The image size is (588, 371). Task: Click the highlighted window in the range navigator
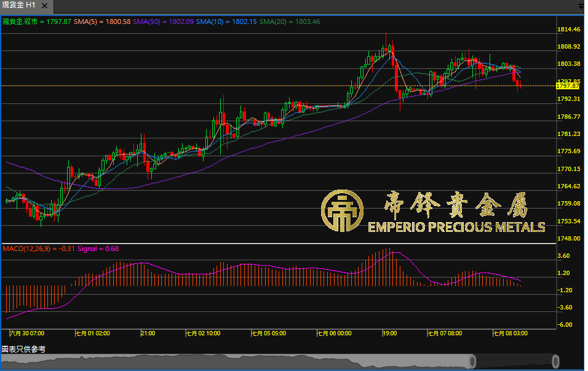click(514, 361)
